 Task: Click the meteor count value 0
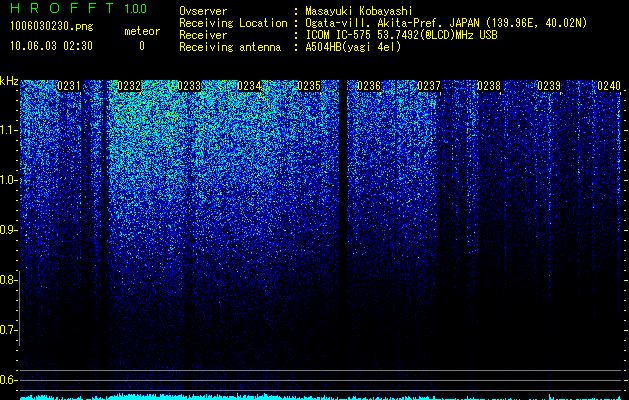[142, 46]
